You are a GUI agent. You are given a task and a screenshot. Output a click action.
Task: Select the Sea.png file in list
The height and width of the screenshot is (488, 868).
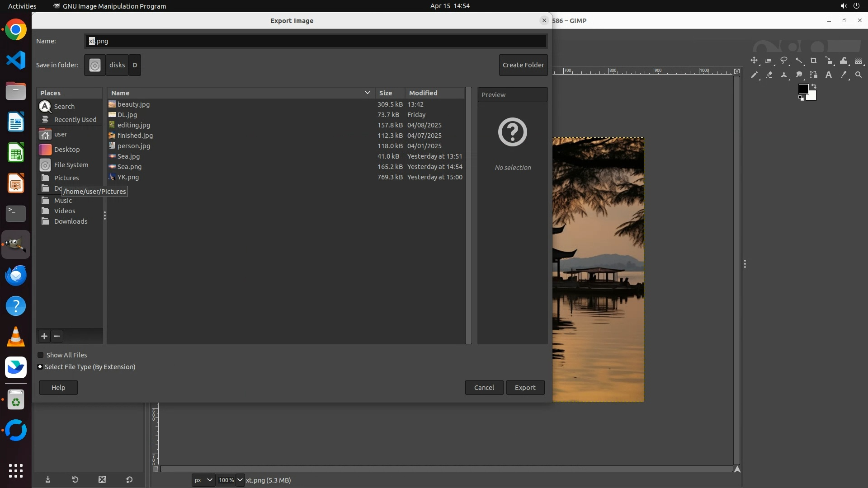pos(129,167)
